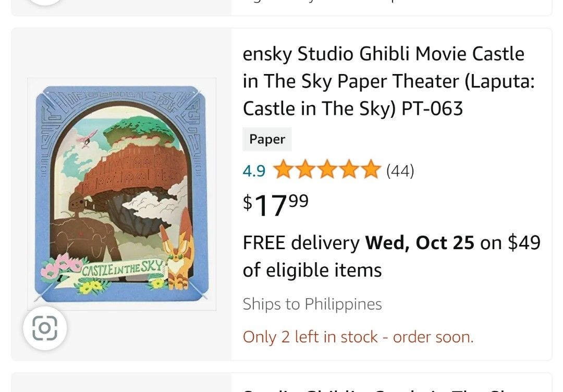Image resolution: width=563 pixels, height=392 pixels.
Task: Click the camera icon on the product photo
Action: 45,328
